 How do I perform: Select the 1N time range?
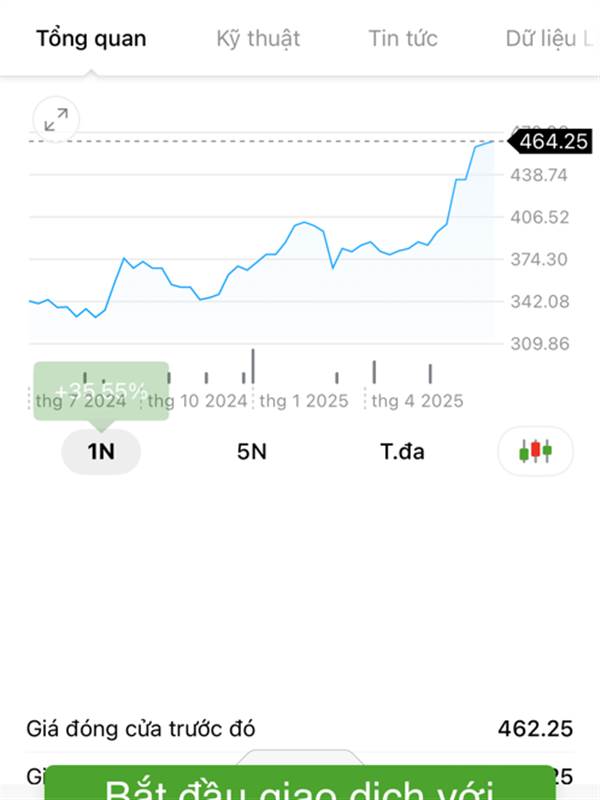[101, 452]
